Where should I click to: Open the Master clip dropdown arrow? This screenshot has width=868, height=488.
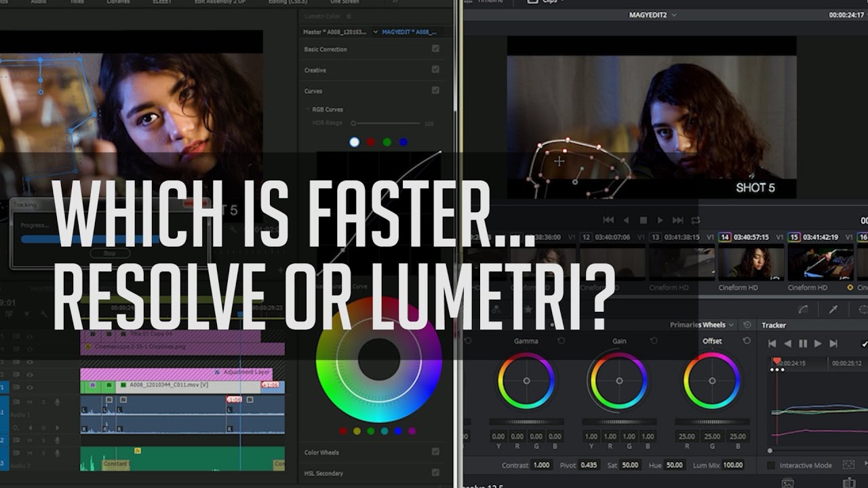pos(375,32)
